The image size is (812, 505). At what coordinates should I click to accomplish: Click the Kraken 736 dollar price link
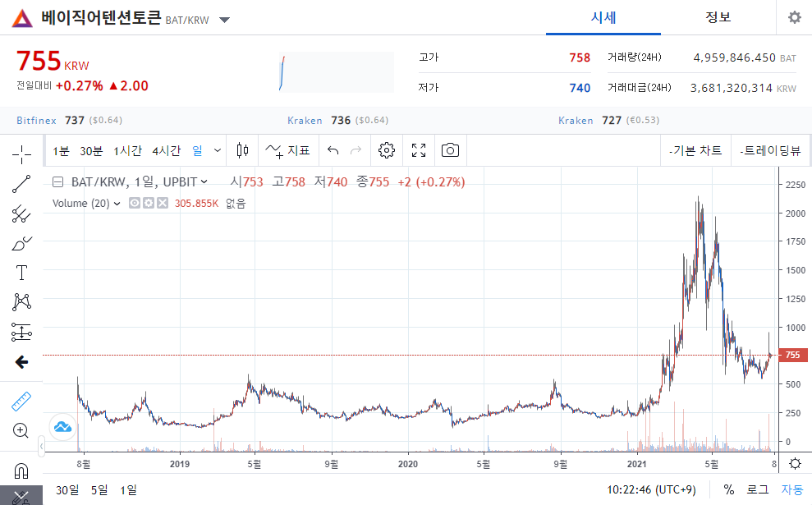337,120
